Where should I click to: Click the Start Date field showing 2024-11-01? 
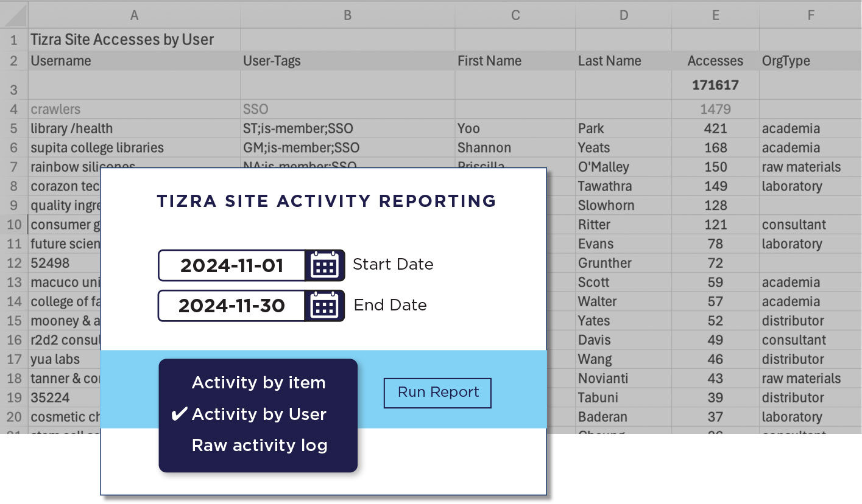231,265
